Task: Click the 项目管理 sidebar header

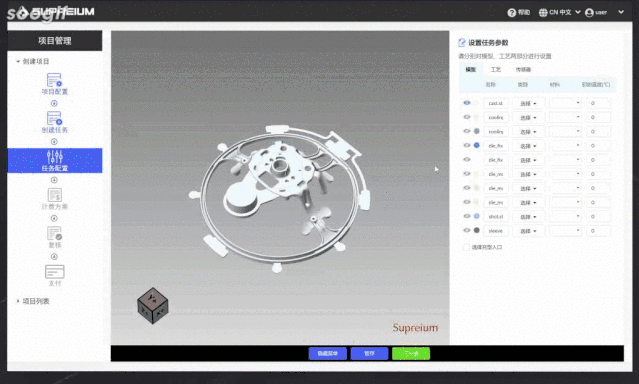Action: pos(55,40)
